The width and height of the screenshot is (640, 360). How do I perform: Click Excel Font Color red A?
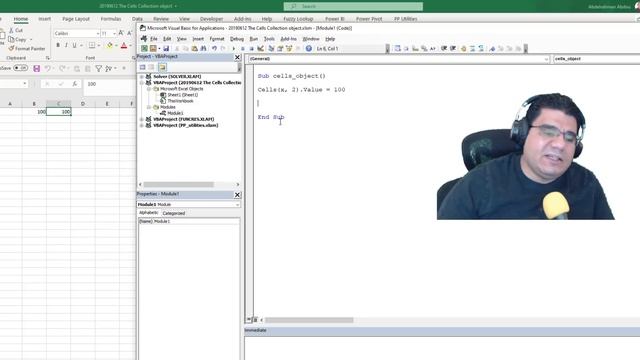tap(124, 46)
